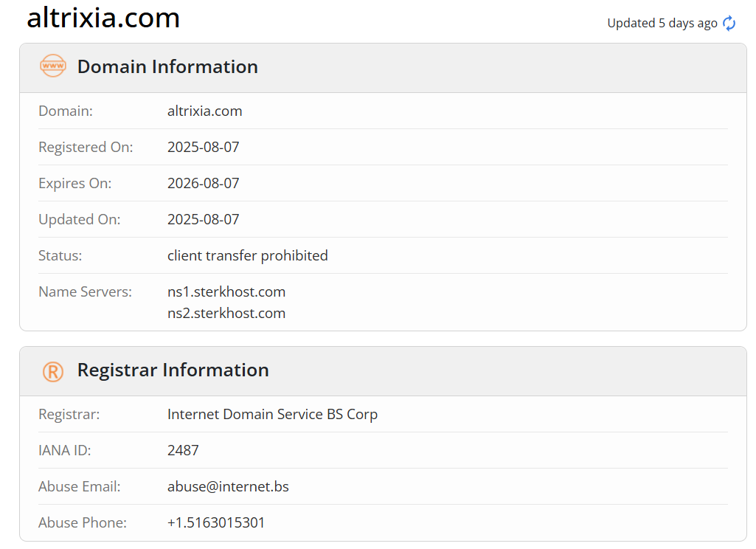Click the registered date 2025-08-07
This screenshot has width=756, height=549.
tap(203, 147)
